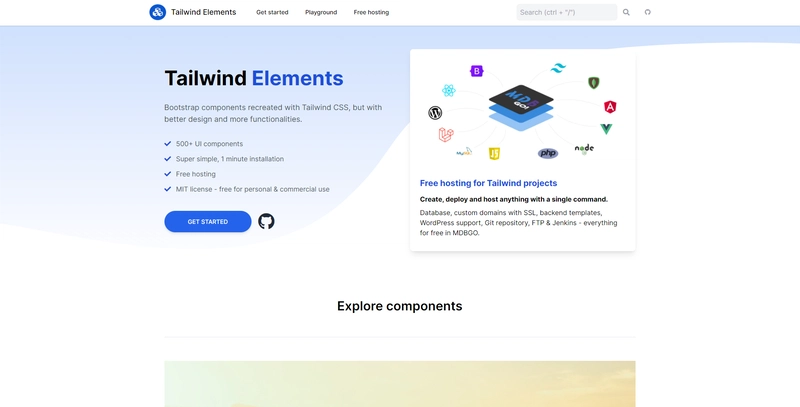This screenshot has height=407, width=800.
Task: Open the GitHub icon in the navbar
Action: (x=647, y=12)
